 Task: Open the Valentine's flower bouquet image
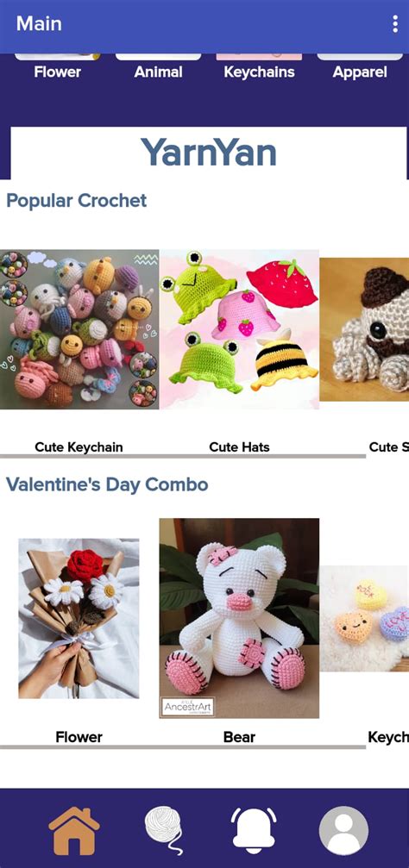(x=79, y=618)
